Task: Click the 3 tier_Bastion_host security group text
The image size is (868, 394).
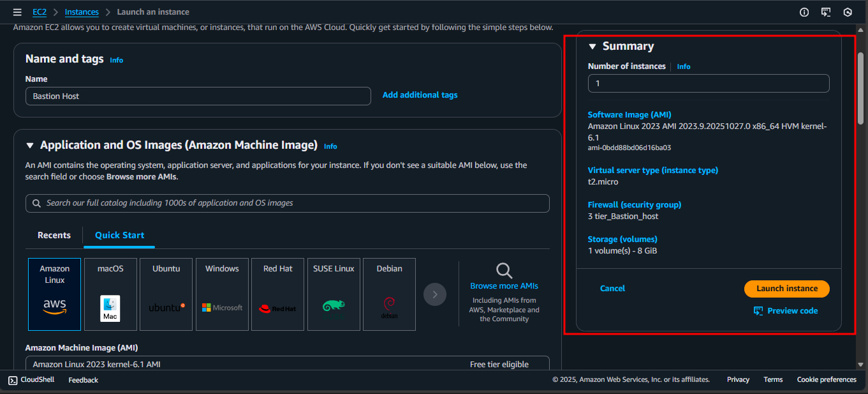Action: click(x=623, y=216)
